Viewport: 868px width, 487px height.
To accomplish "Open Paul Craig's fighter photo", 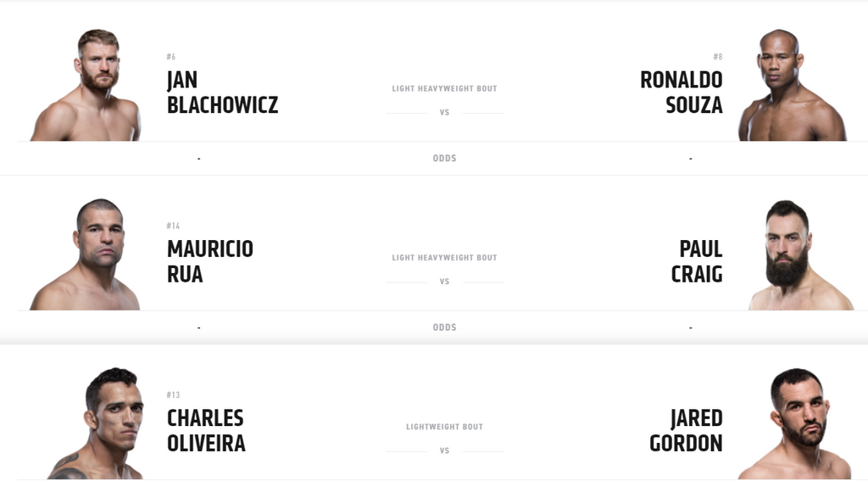I will (800, 255).
